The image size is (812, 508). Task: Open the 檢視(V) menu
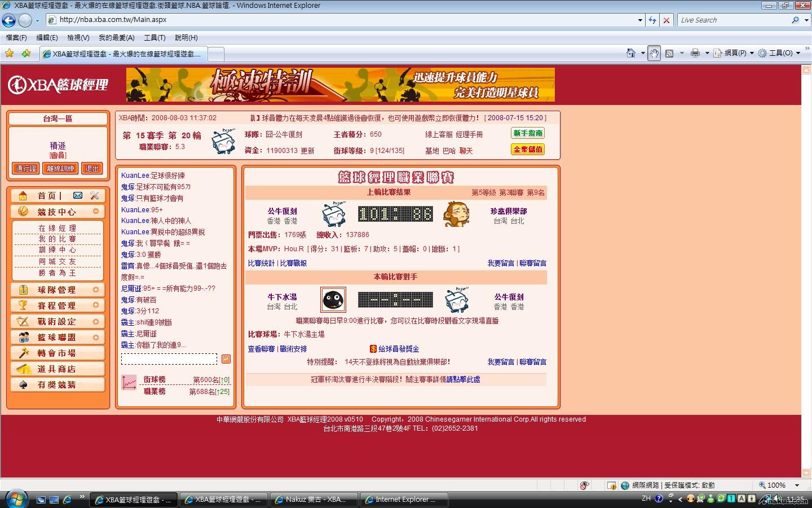(78, 38)
